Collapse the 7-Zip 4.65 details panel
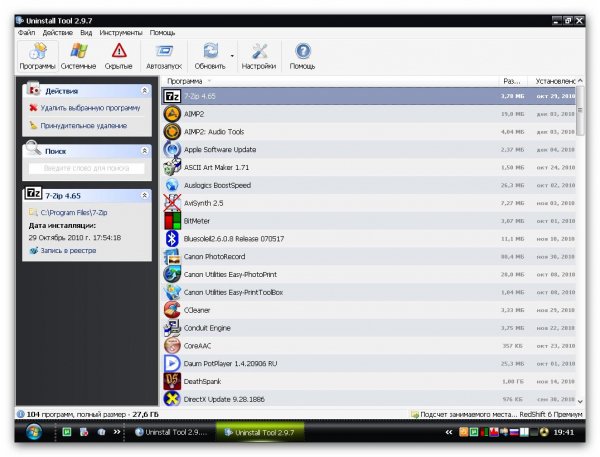 (145, 196)
